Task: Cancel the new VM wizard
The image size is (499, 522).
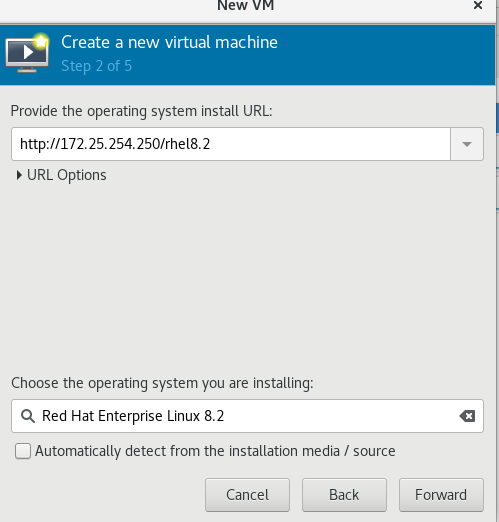Action: 247,495
